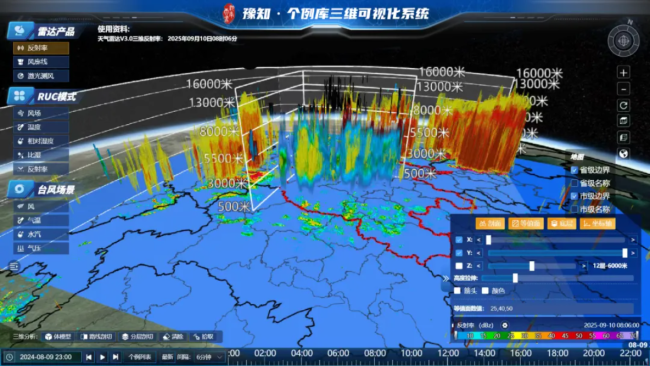Click the 分层剖切 layered section tool

point(138,337)
